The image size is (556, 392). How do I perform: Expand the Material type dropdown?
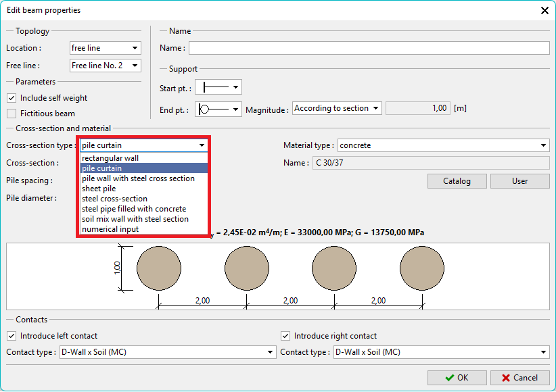(443, 145)
